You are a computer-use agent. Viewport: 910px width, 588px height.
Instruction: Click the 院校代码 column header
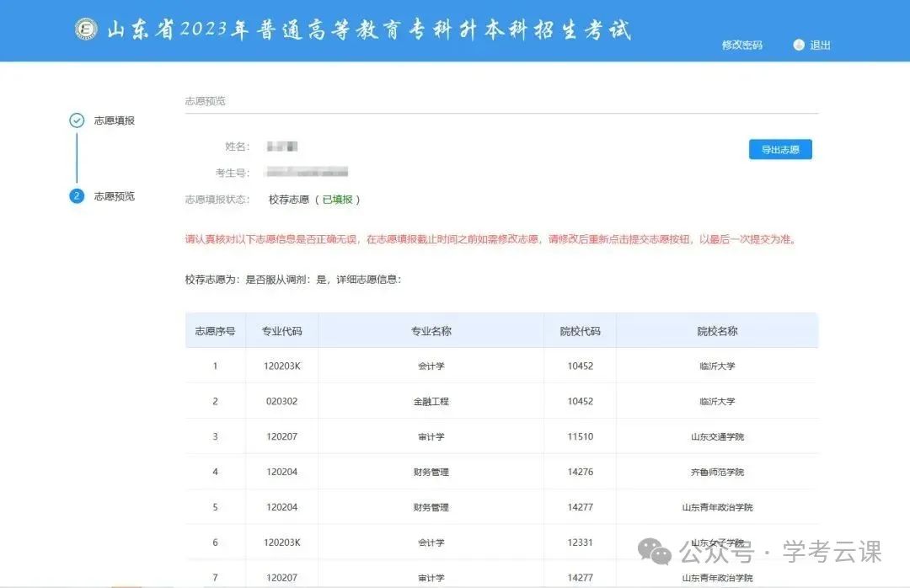(x=581, y=331)
